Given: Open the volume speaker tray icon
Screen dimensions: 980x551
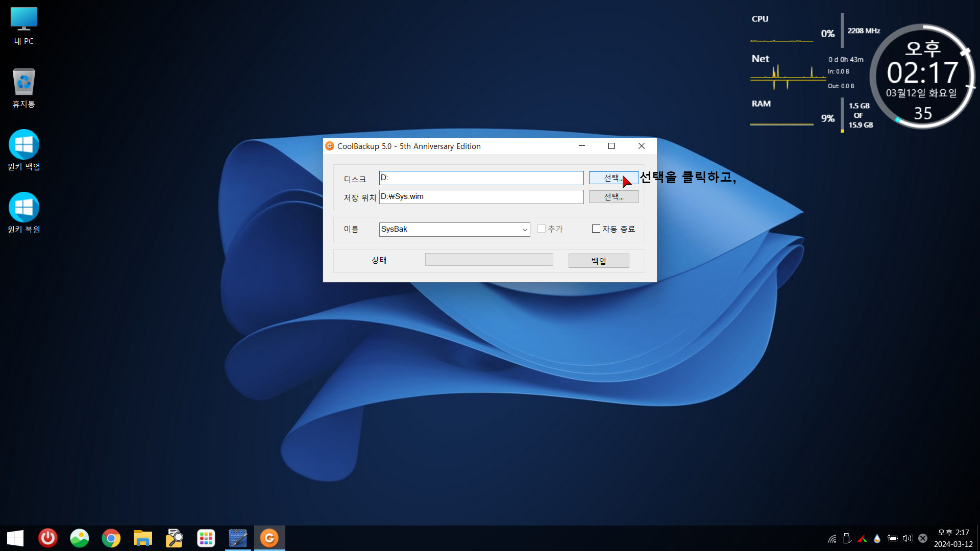Looking at the screenshot, I should [907, 538].
